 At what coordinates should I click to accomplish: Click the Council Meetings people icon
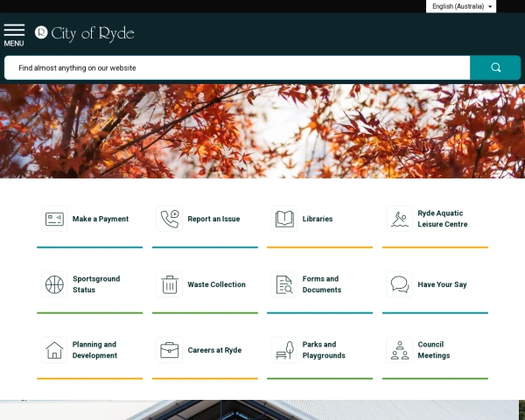(400, 350)
